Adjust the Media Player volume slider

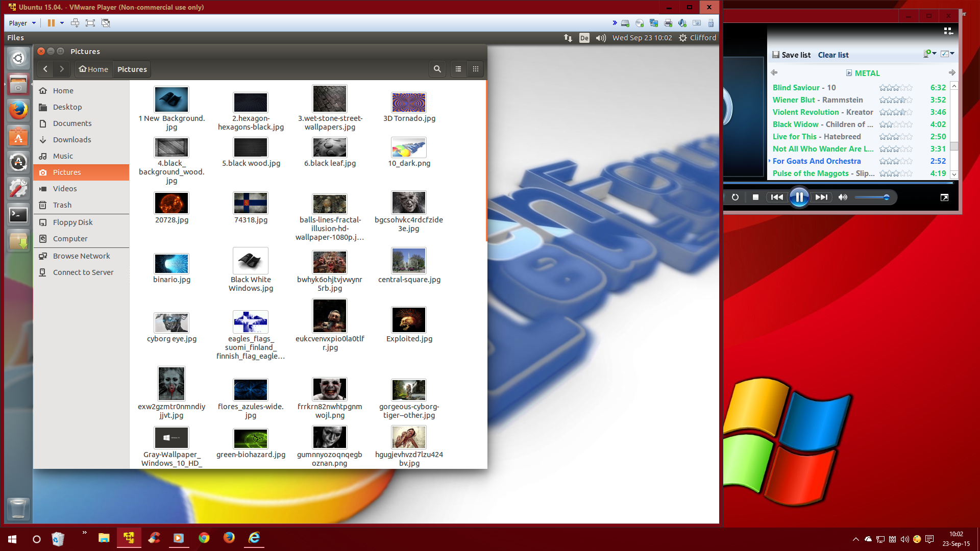[872, 197]
